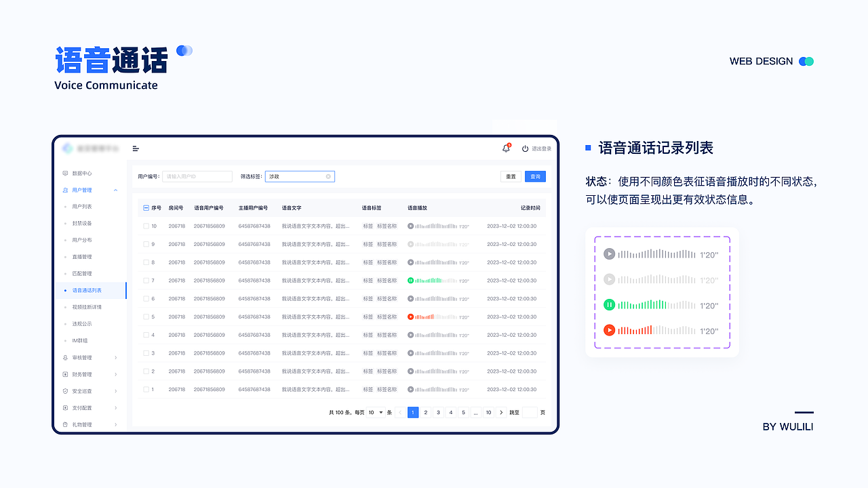868x488 pixels.
Task: Open 视频挂断详情 in the sidebar
Action: coord(87,307)
